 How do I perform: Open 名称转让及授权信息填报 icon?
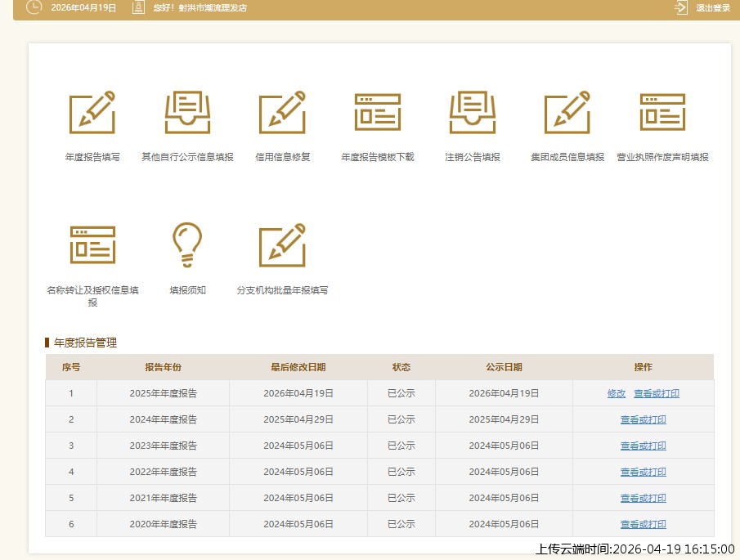(x=92, y=245)
